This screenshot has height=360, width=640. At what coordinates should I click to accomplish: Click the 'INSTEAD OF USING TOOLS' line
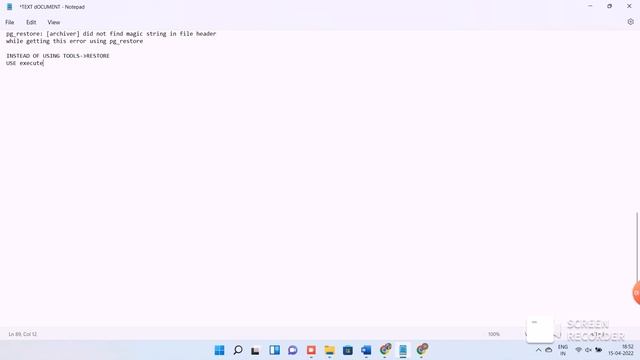58,56
